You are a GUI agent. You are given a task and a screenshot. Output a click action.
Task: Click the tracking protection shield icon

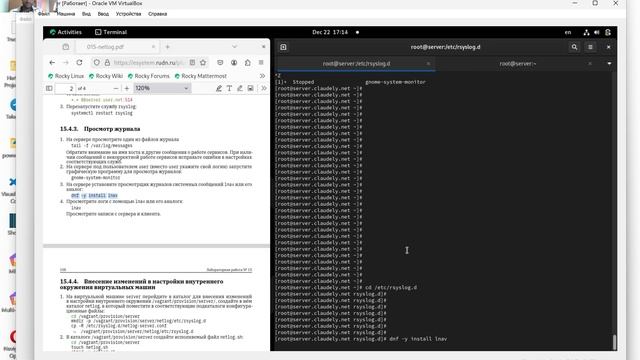(96, 62)
